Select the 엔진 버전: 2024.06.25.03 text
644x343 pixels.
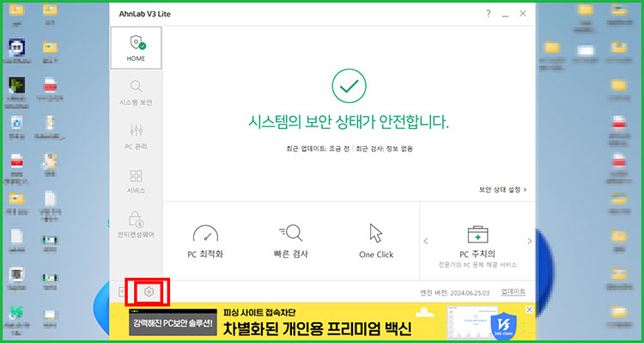tap(454, 293)
